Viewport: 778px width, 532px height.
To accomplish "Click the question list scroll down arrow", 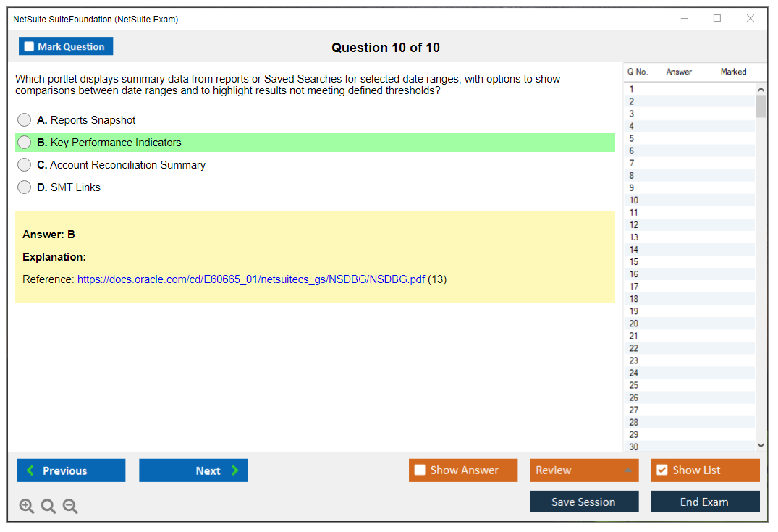I will point(761,446).
